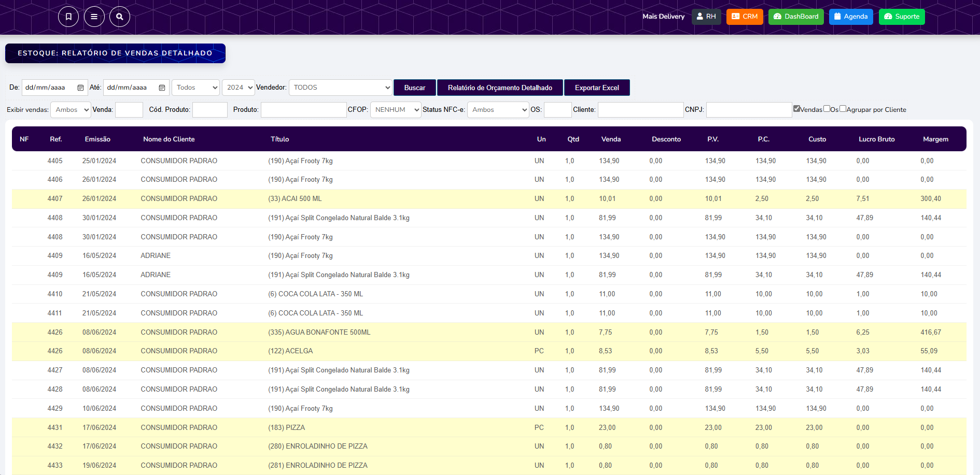Image resolution: width=980 pixels, height=475 pixels.
Task: Go to DashBoard
Action: (x=796, y=17)
